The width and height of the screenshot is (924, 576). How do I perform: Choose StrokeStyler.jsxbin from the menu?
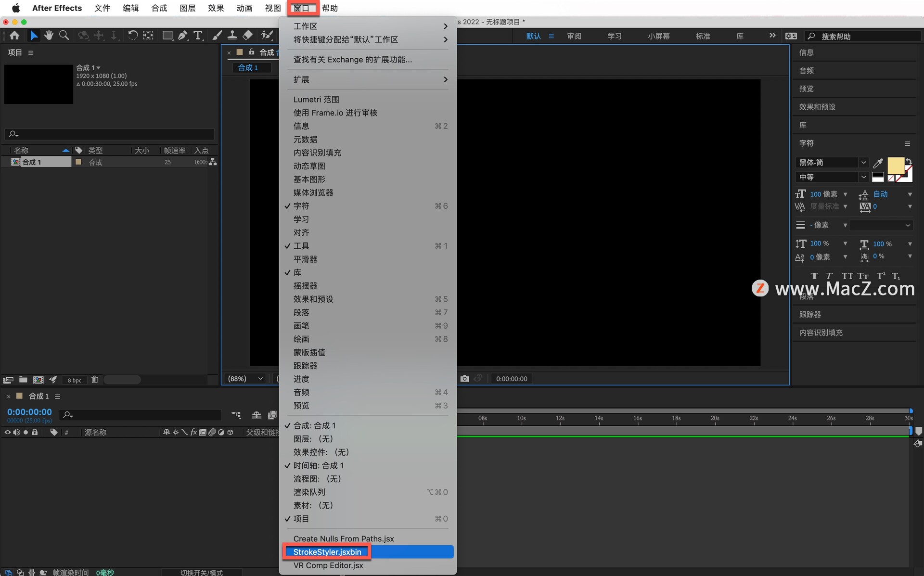click(x=368, y=552)
